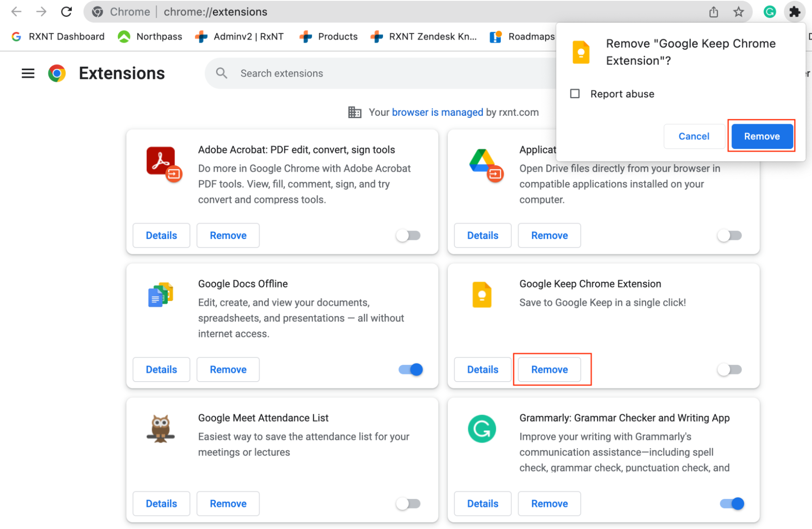Image resolution: width=812 pixels, height=529 pixels.
Task: Click Remove on Google Keep Chrome Extension card
Action: (x=550, y=369)
